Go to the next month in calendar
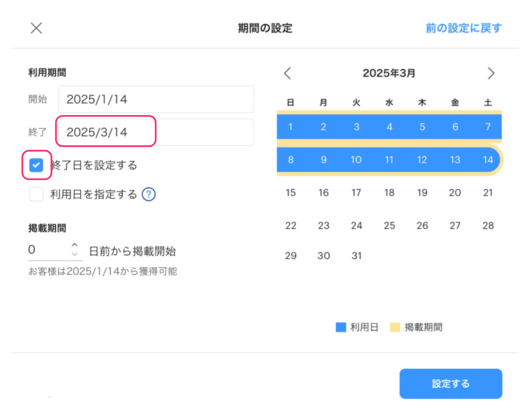Image resolution: width=532 pixels, height=414 pixels. click(491, 73)
